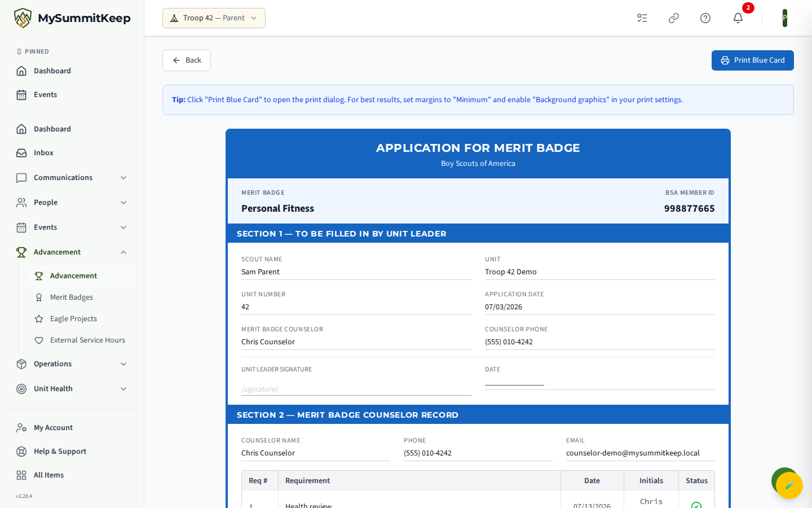Viewport: 812px width, 508px height.
Task: Click the counselor email counselor-demo@mysummitkeep.local
Action: 633,453
